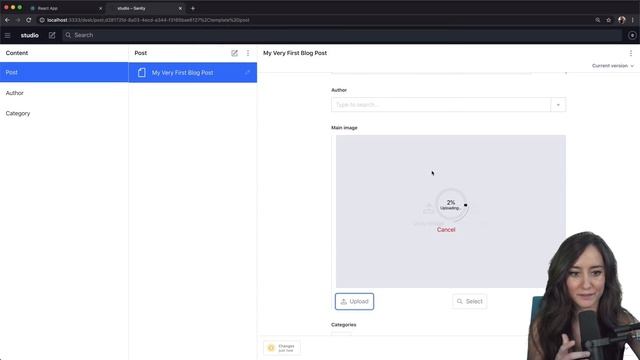Open browser three-dot menu
This screenshot has width=640, height=360.
coord(633,20)
